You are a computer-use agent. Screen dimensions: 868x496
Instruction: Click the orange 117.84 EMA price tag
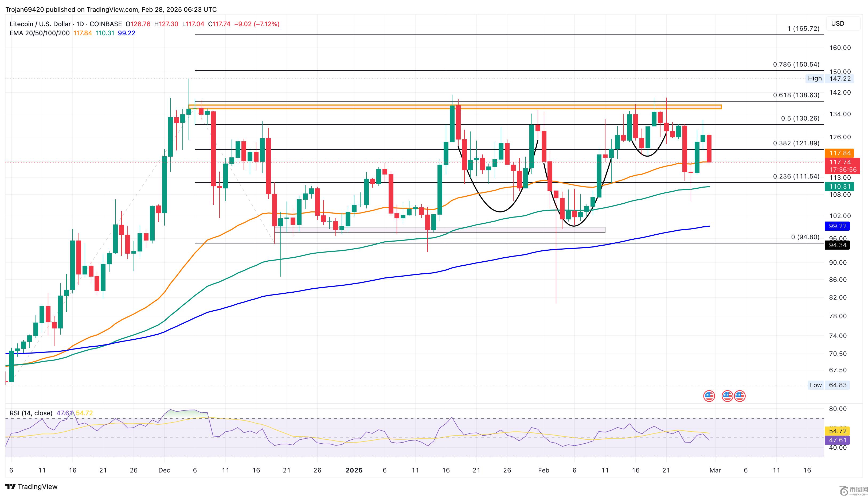[840, 153]
